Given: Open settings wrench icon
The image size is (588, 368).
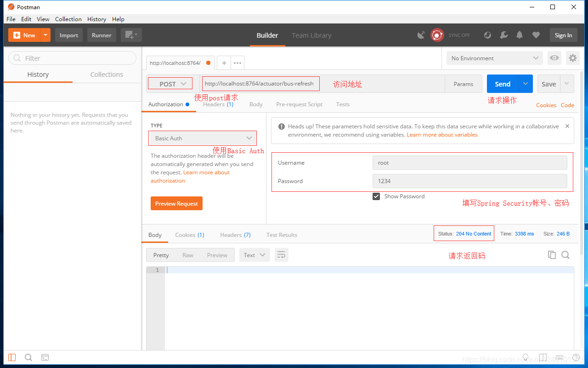Looking at the screenshot, I should tap(503, 35).
